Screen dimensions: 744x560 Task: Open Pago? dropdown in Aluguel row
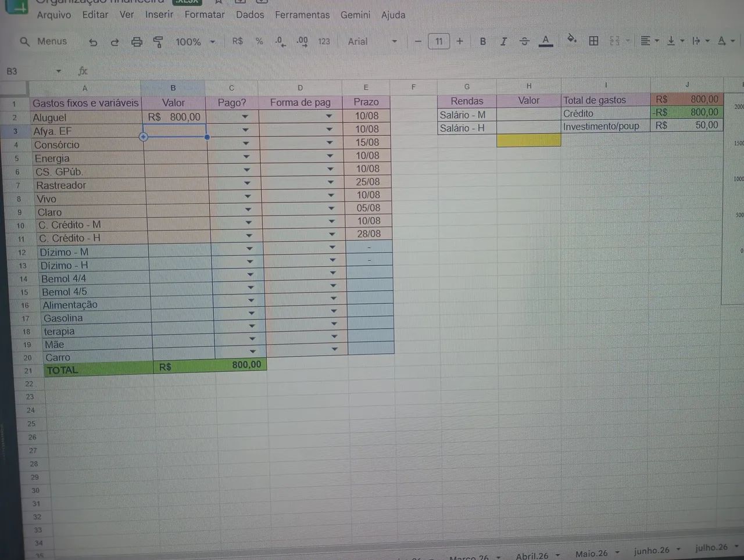(245, 117)
